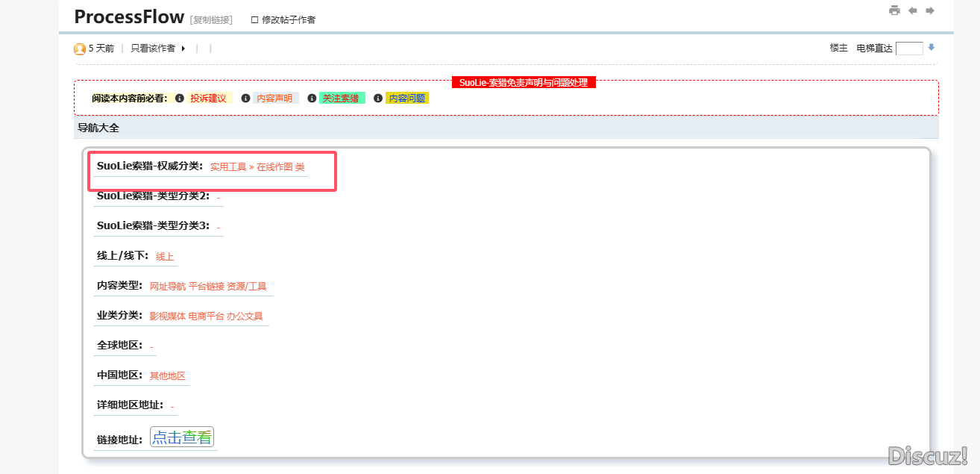The height and width of the screenshot is (474, 980).
Task: Click the print icon
Action: point(894,10)
